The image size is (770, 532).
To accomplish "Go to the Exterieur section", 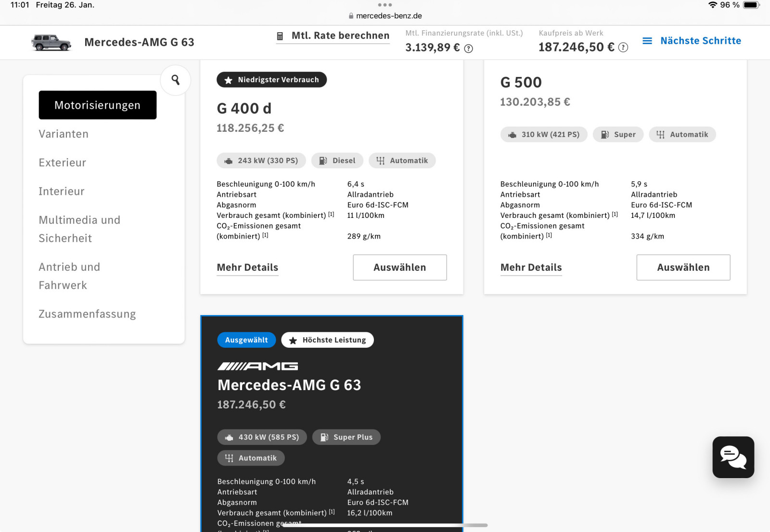I will click(x=63, y=163).
